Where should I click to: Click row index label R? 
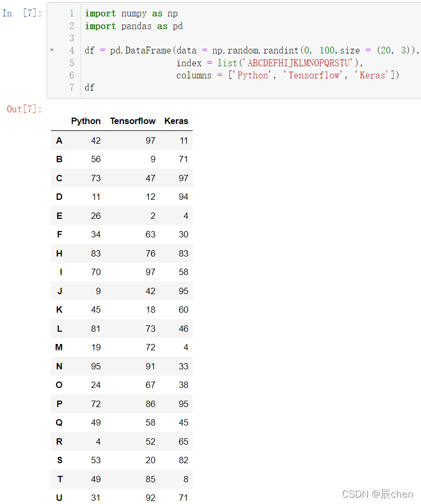tap(59, 441)
